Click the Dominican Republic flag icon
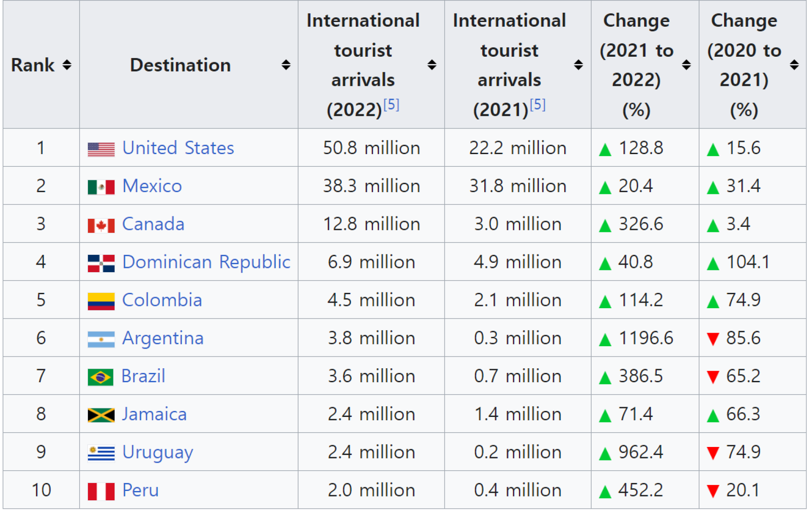Image resolution: width=812 pixels, height=513 pixels. (x=101, y=263)
